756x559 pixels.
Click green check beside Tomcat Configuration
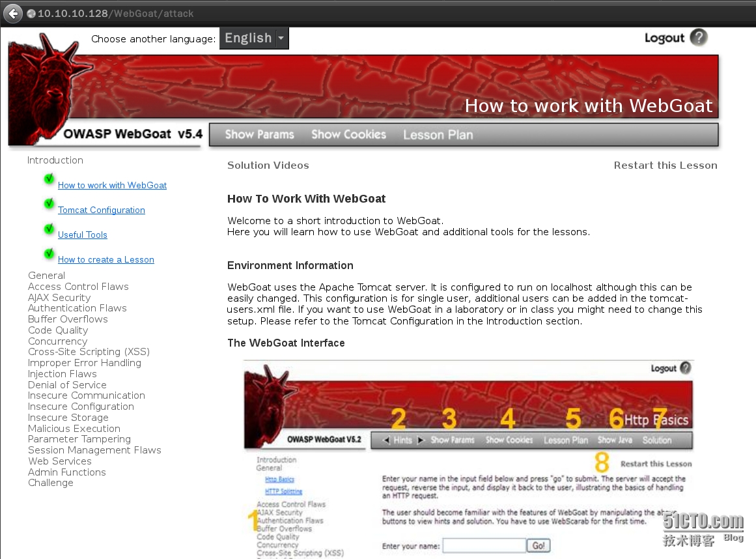click(49, 203)
